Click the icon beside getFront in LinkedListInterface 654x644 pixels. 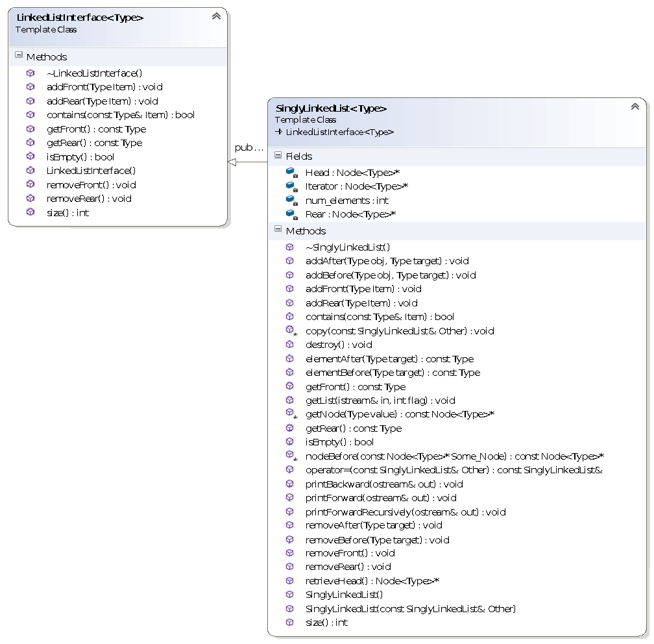click(30, 129)
